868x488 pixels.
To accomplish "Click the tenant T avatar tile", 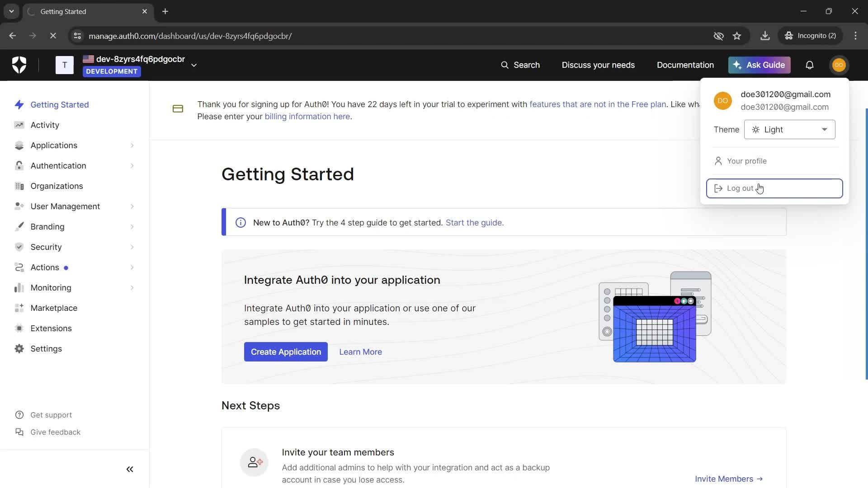I will coord(65,65).
